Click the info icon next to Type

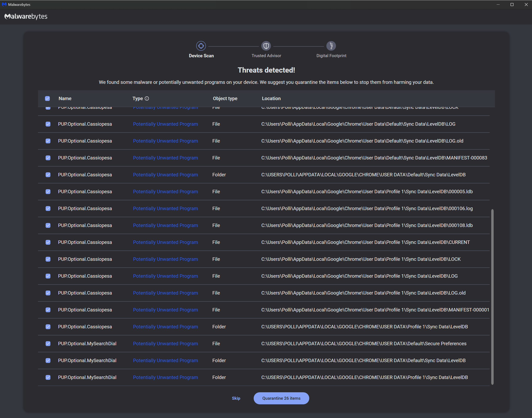pos(147,98)
